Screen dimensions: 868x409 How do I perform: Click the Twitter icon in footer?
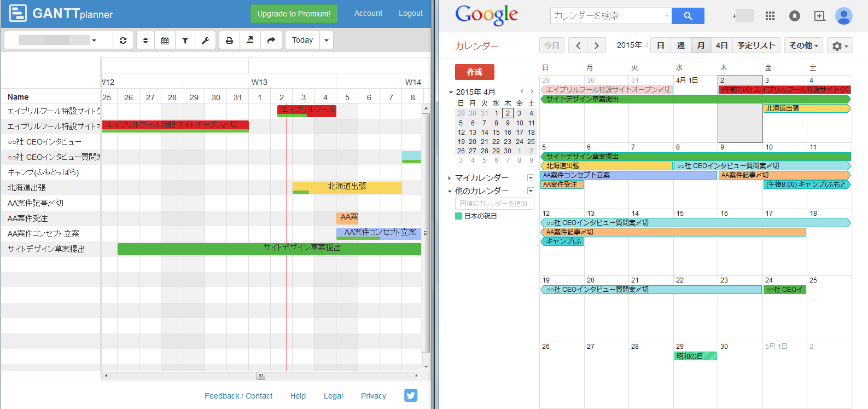click(411, 395)
